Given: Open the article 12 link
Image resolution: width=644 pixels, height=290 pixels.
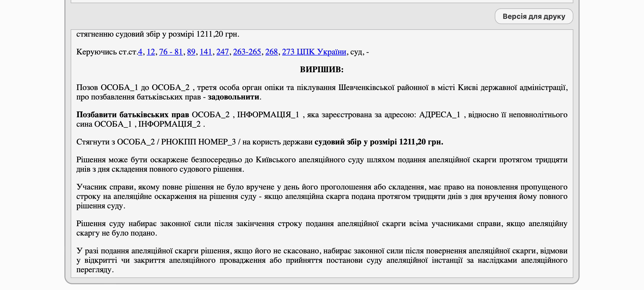Looking at the screenshot, I should (x=151, y=52).
